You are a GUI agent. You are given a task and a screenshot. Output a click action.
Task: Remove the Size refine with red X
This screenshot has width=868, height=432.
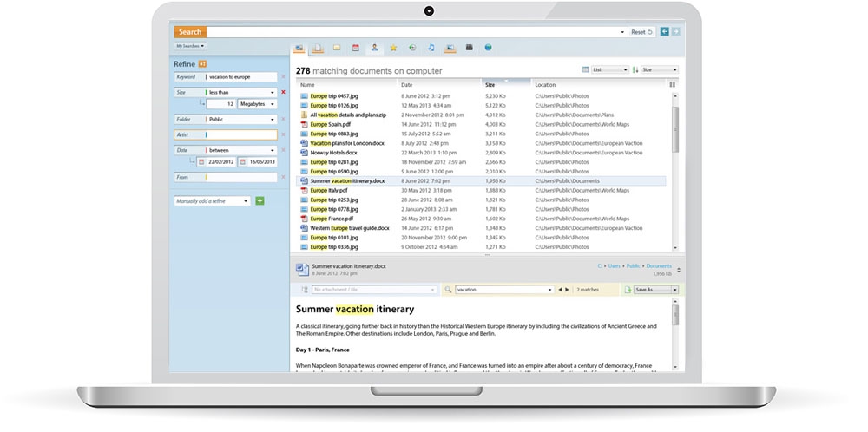[x=284, y=92]
